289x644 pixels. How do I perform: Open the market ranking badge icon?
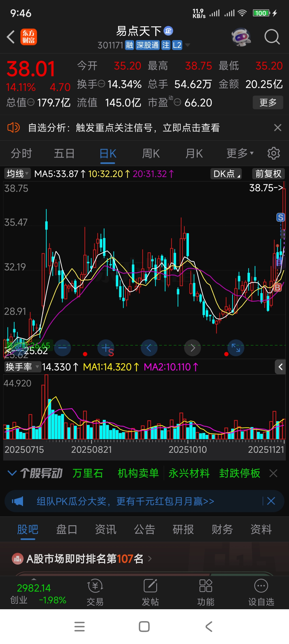click(18, 559)
